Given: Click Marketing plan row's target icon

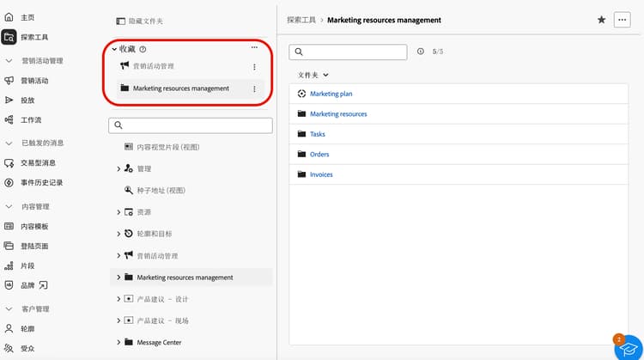Looking at the screenshot, I should (301, 94).
